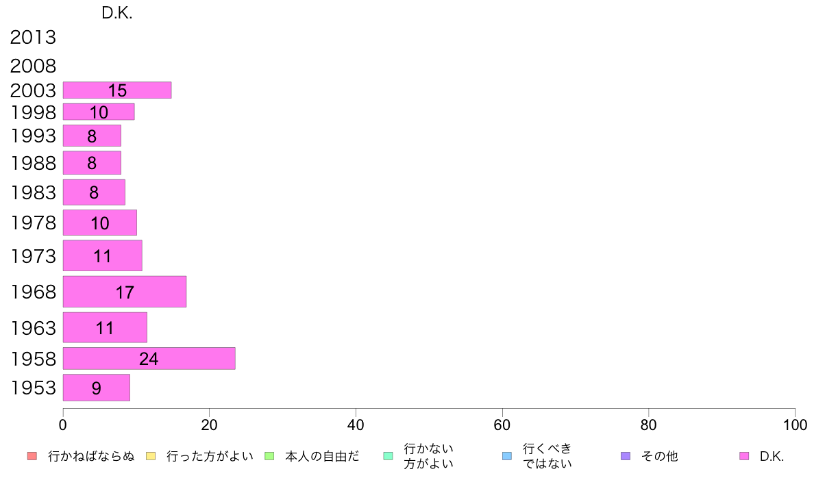Image resolution: width=814 pixels, height=504 pixels.
Task: Click the red 行かねばならぬ legend swatch
Action: coord(32,456)
